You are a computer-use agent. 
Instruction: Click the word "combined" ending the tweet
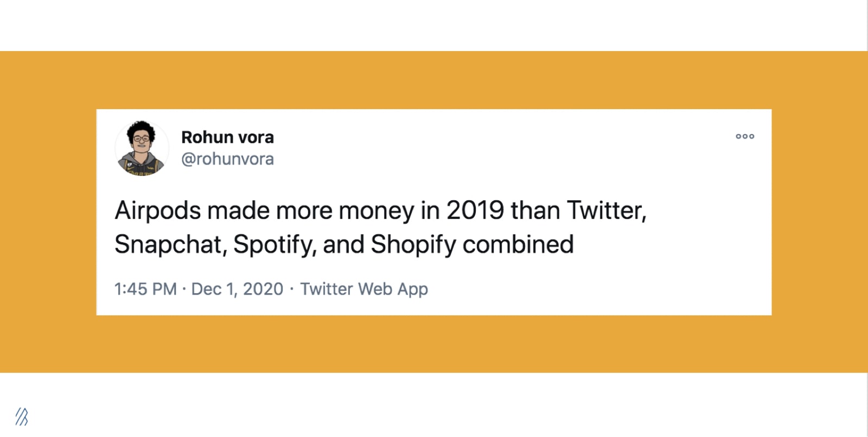tap(518, 244)
